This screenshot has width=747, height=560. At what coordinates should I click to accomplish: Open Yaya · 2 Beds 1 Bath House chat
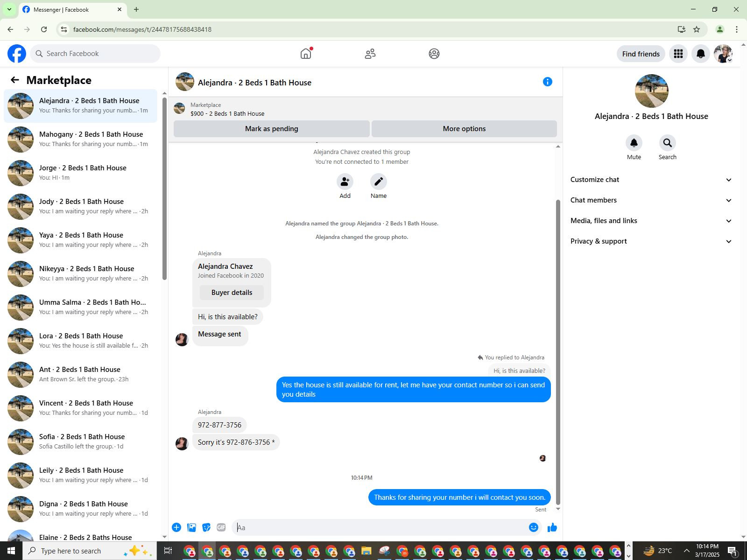81,240
